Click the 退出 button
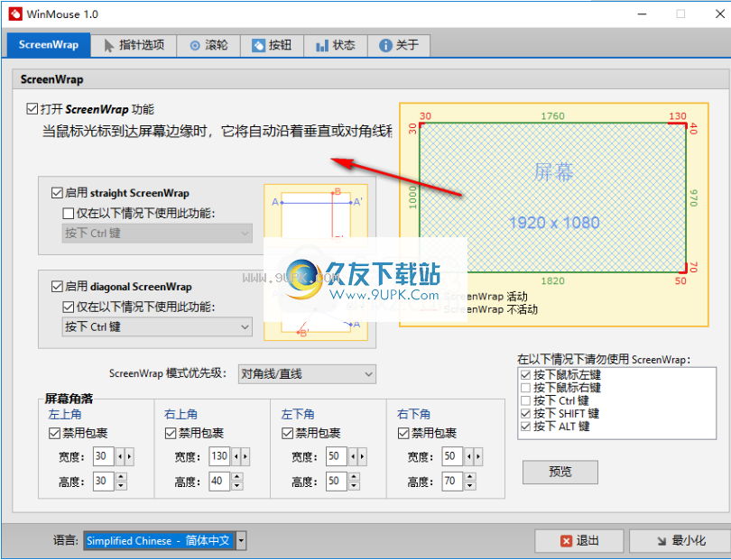The height and width of the screenshot is (560, 731). [x=579, y=541]
